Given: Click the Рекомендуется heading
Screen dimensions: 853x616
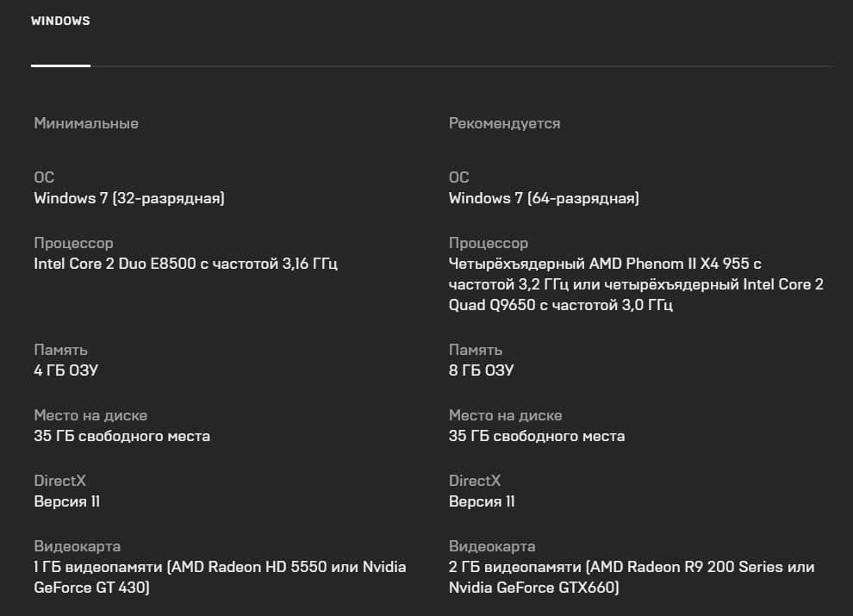Looking at the screenshot, I should tap(504, 123).
